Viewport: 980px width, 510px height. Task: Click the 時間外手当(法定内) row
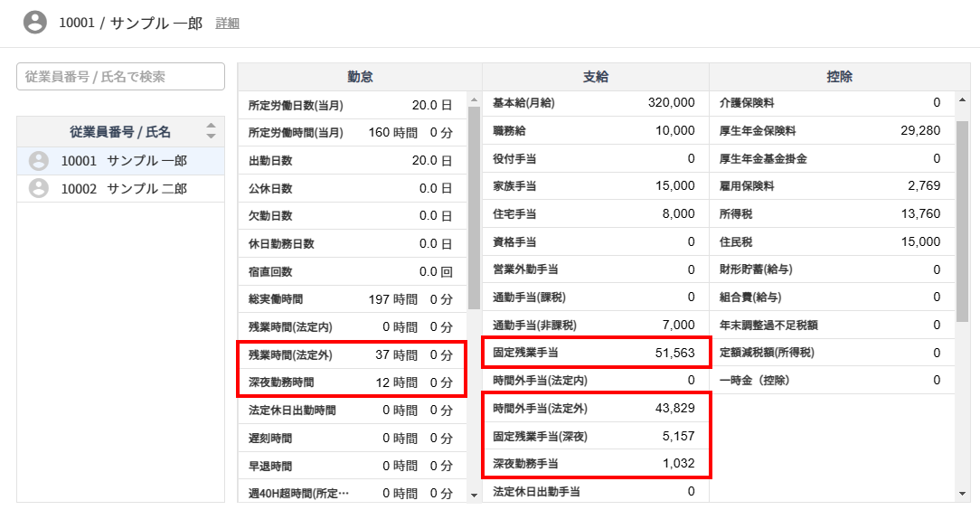596,380
